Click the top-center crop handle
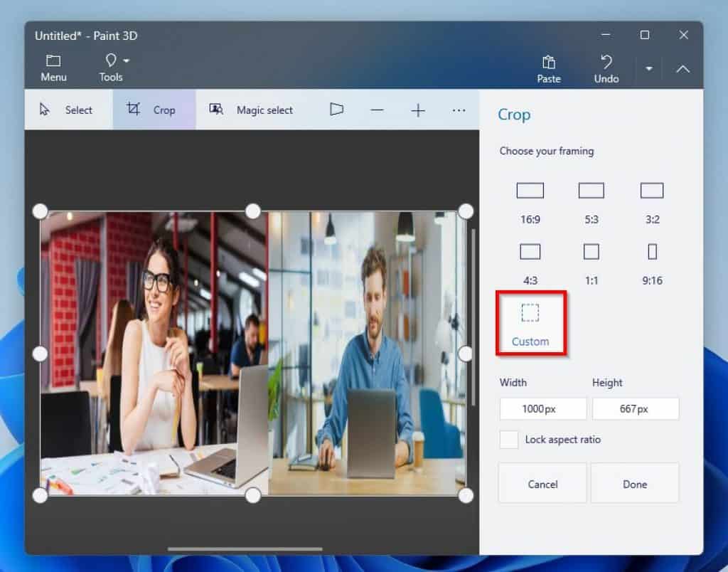728x572 pixels. 252,211
